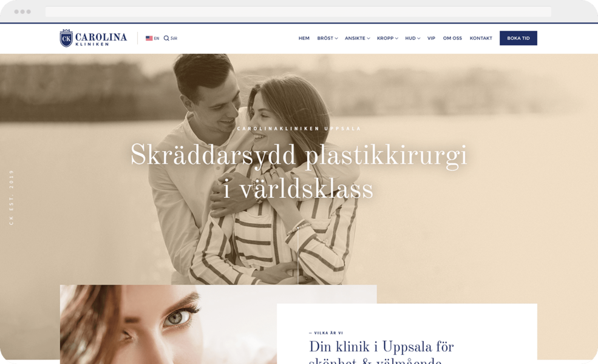Click the browser address bar
The width and height of the screenshot is (598, 364).
[x=298, y=12]
